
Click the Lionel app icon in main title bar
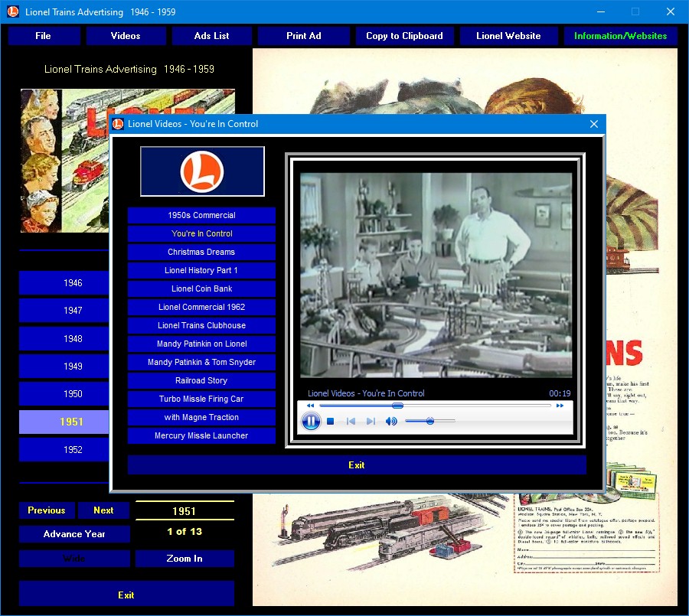[x=13, y=12]
